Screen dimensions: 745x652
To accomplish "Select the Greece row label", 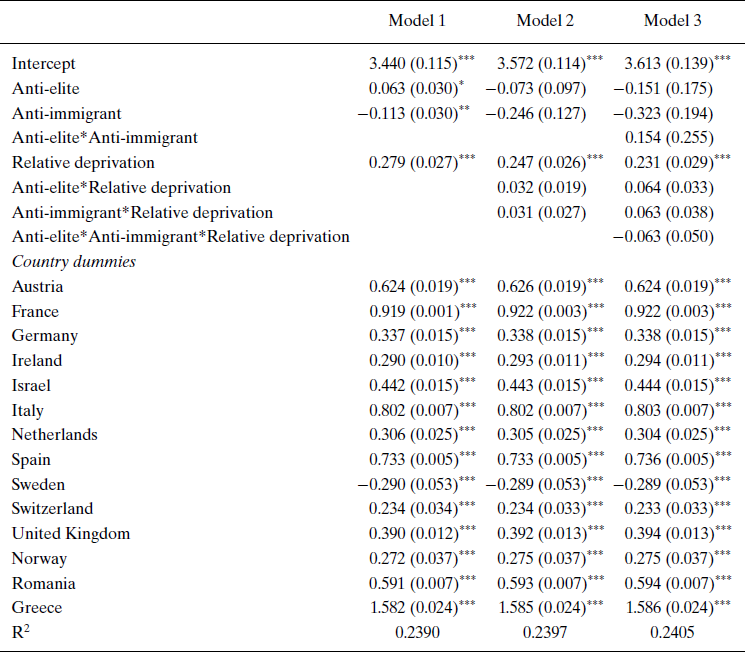I will click(x=37, y=607).
